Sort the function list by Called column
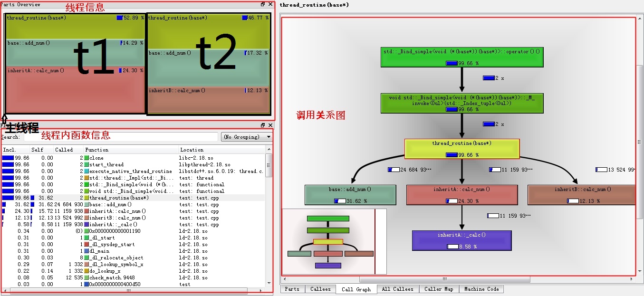The image size is (644, 296). [68, 150]
